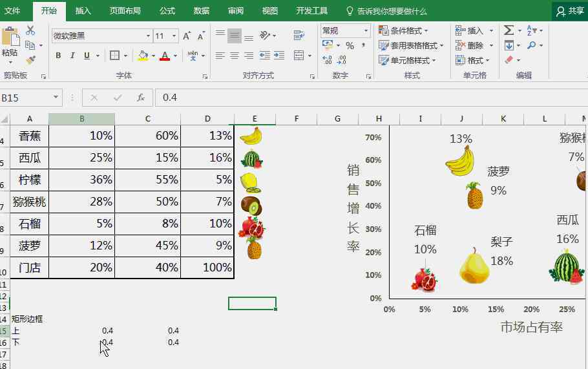Toggle italic formatting
588x369 pixels.
pos(72,56)
